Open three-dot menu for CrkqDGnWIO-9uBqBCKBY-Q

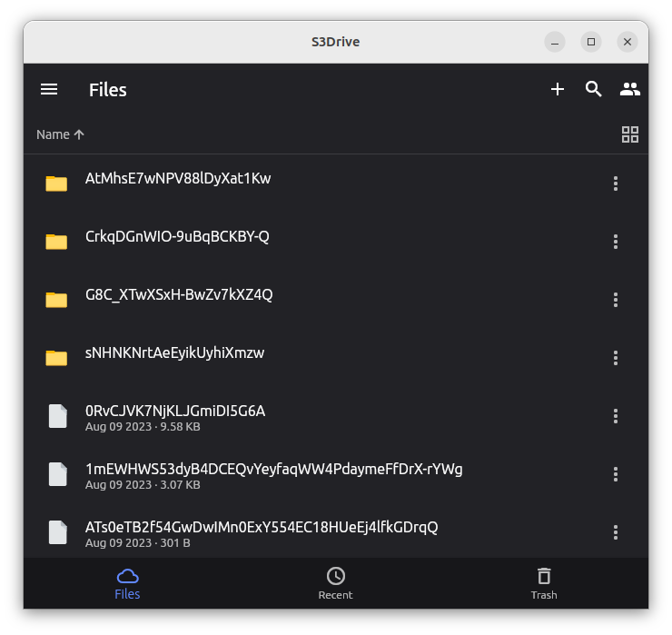(x=616, y=242)
